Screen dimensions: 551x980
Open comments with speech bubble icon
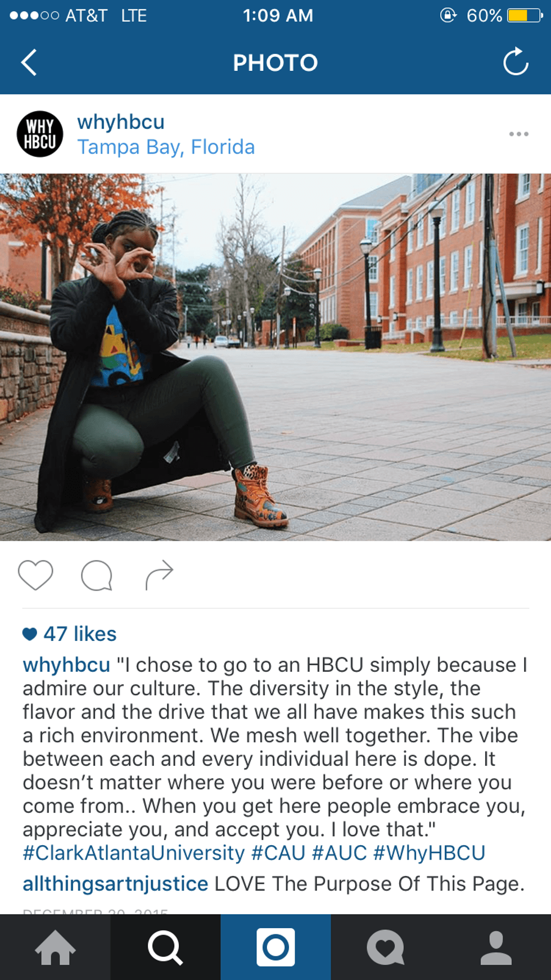97,575
